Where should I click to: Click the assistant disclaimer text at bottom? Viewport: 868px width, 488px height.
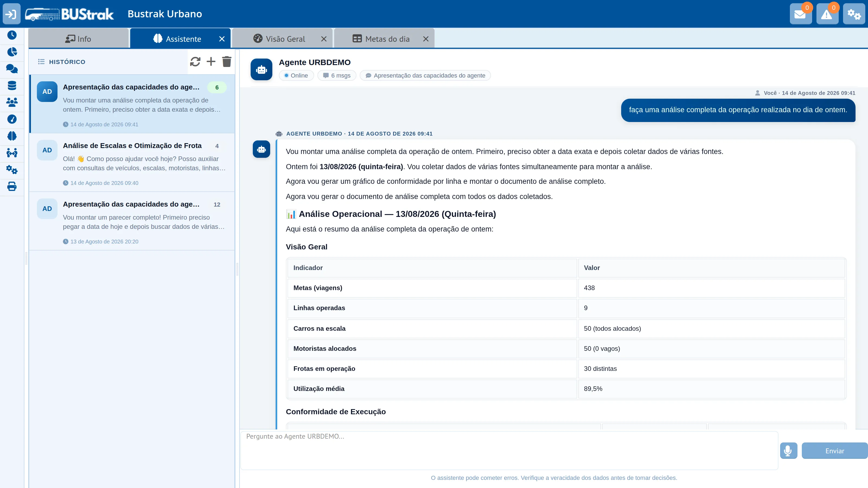tap(554, 477)
